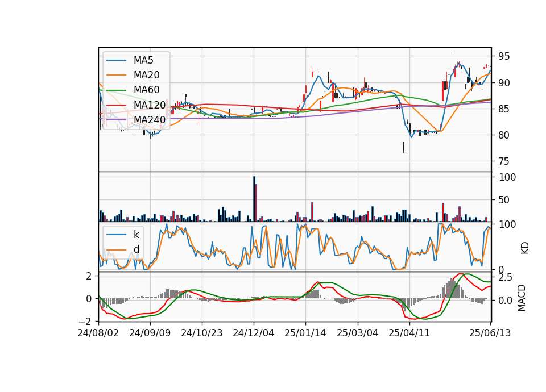The height and width of the screenshot is (392, 546).
Task: Click the −2 MACD left axis tick
Action: [86, 321]
